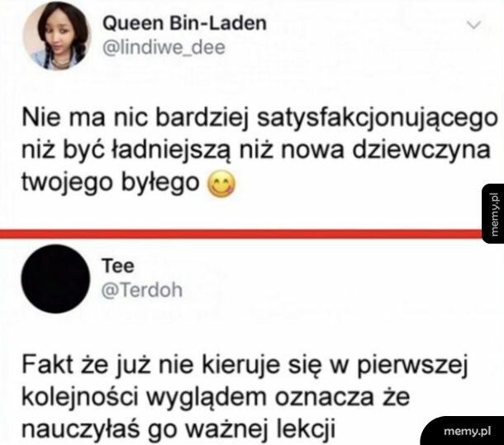Select the word wyglądem
Screen dimensions: 504x445
pyautogui.click(x=207, y=399)
